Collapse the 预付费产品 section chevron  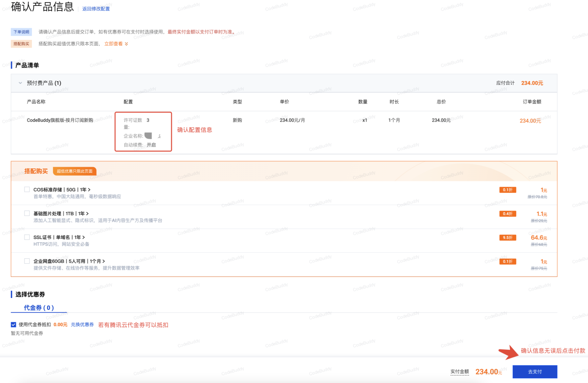(21, 83)
